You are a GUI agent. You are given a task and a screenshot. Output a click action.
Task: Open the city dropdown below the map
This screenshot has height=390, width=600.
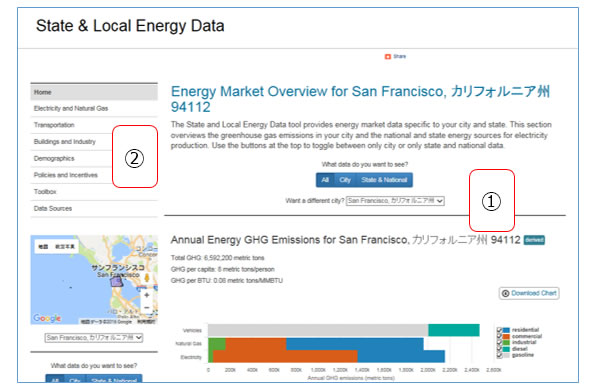tap(94, 338)
